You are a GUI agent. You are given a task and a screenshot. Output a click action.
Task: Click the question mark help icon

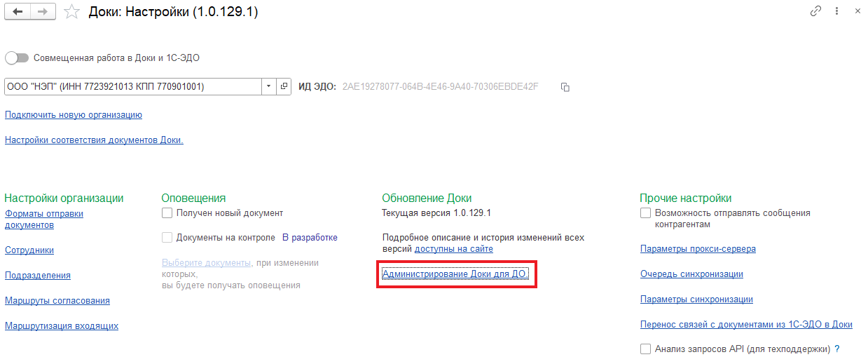837,349
